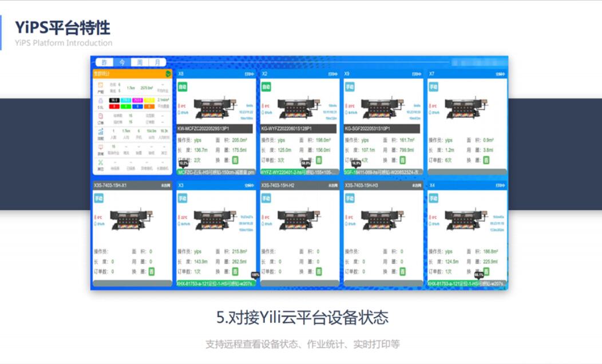The image size is (602, 364).
Task: Switch to the 今 (today) tab
Action: coord(122,62)
